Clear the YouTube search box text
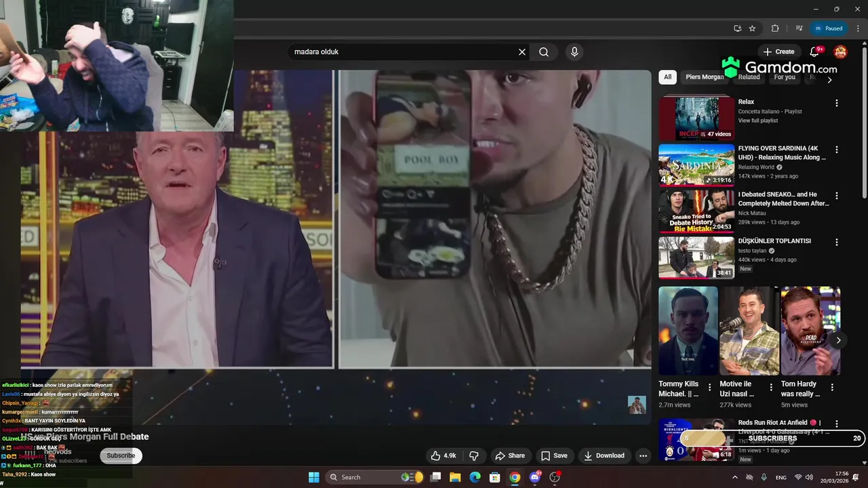The width and height of the screenshot is (868, 488). [x=522, y=52]
